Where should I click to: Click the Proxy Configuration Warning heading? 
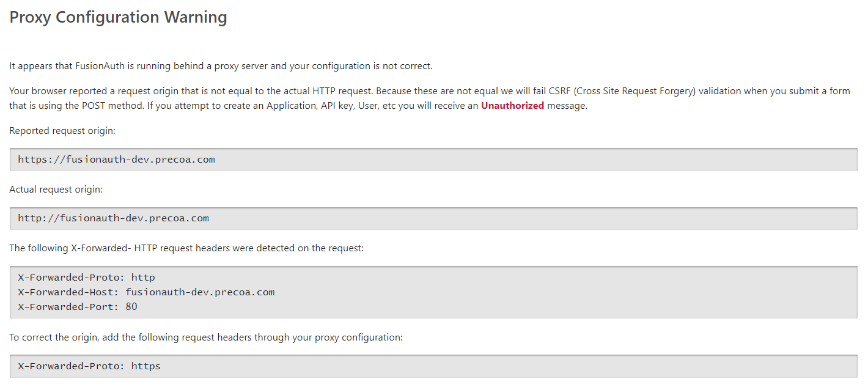click(118, 18)
